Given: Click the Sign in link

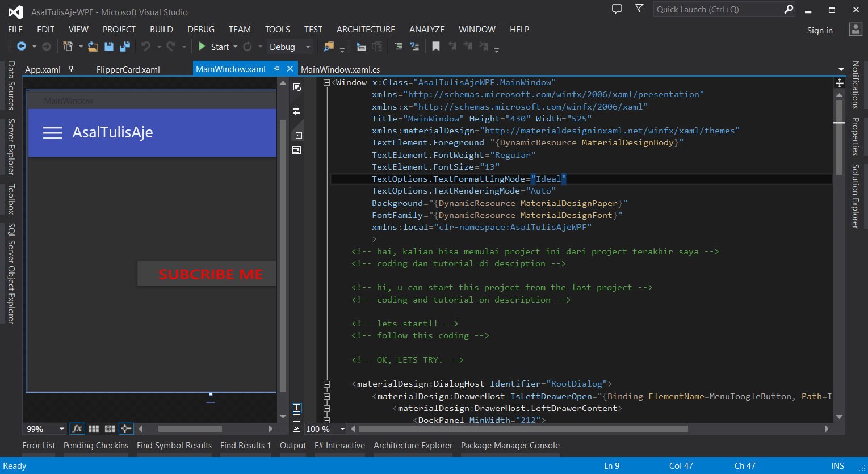Looking at the screenshot, I should point(819,30).
